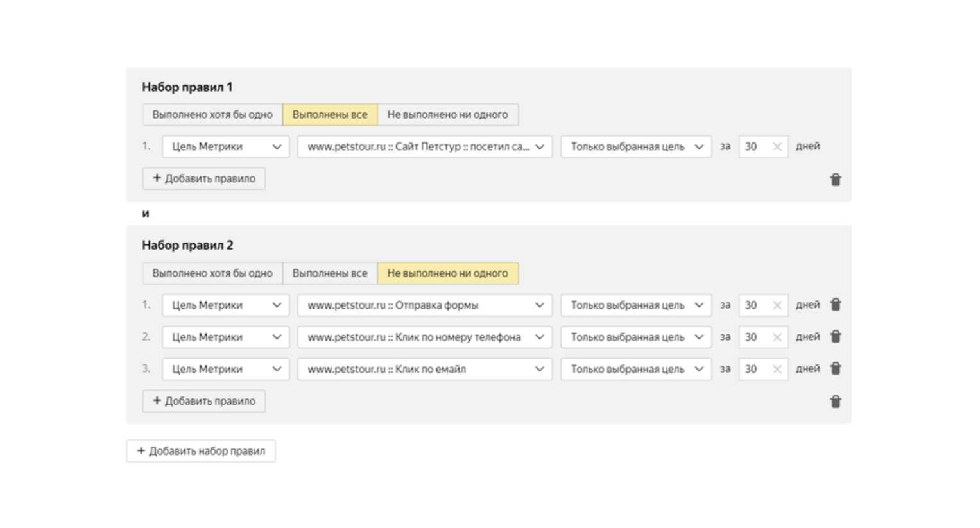Delete rule set 2 with bottom trash icon

pyautogui.click(x=835, y=402)
